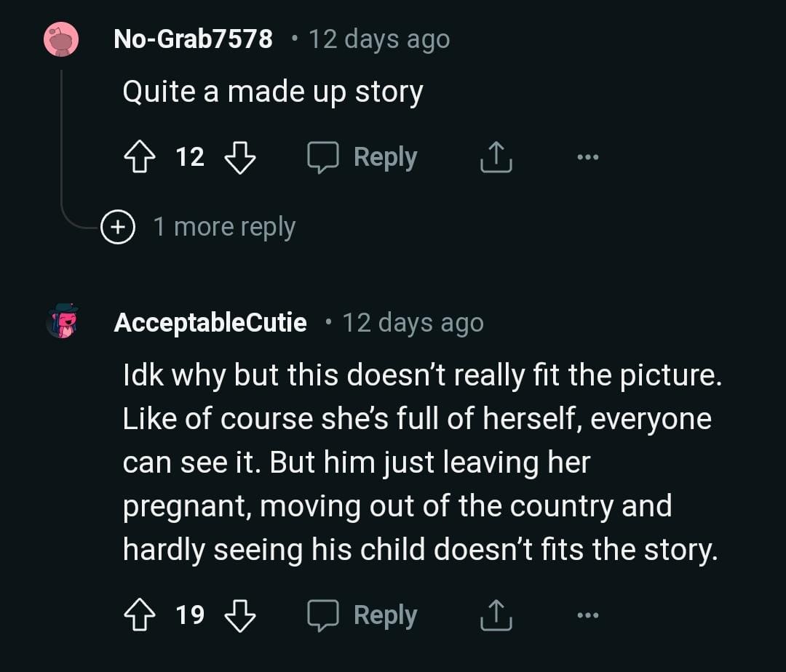
Task: Downvote AcceptableCutie's comment
Action: tap(239, 615)
